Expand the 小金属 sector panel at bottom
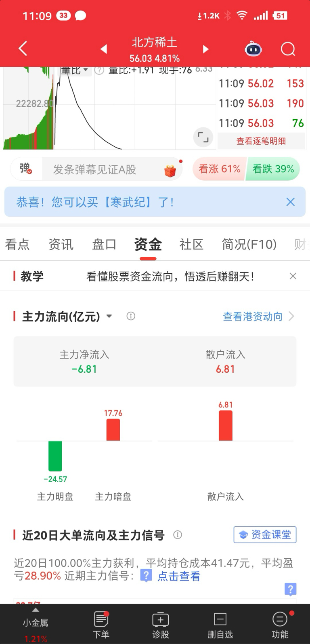This screenshot has width=310, height=644. click(36, 625)
